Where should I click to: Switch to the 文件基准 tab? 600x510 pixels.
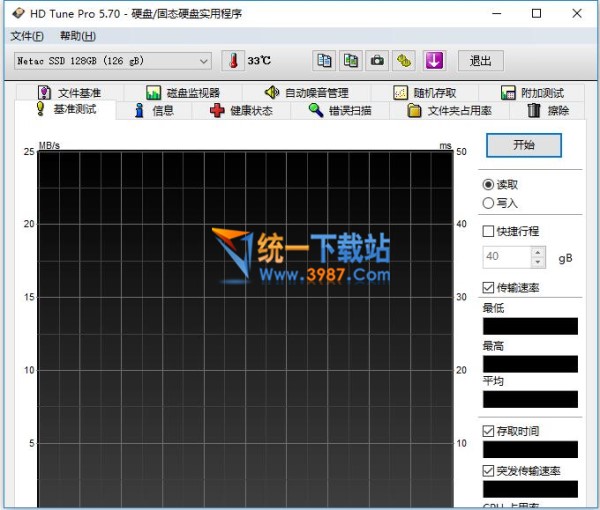point(70,93)
